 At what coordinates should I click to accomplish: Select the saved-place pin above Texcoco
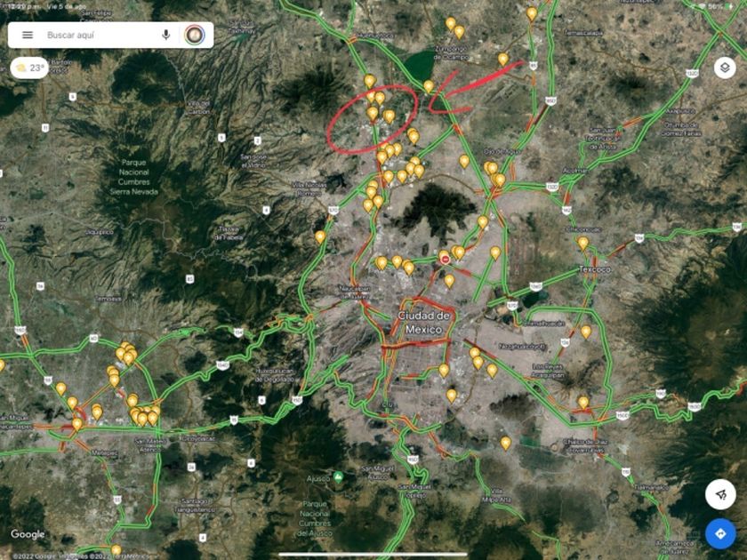583,244
